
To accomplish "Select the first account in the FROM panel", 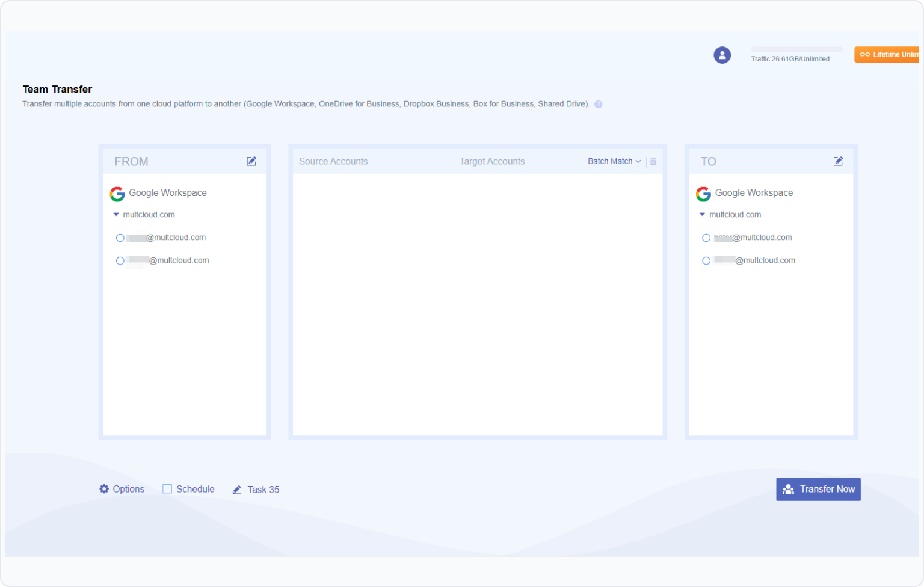I will tap(120, 238).
